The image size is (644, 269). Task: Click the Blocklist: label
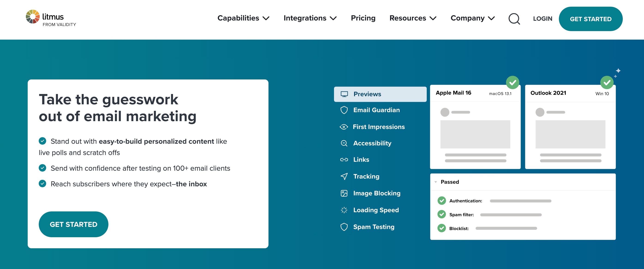tap(459, 228)
